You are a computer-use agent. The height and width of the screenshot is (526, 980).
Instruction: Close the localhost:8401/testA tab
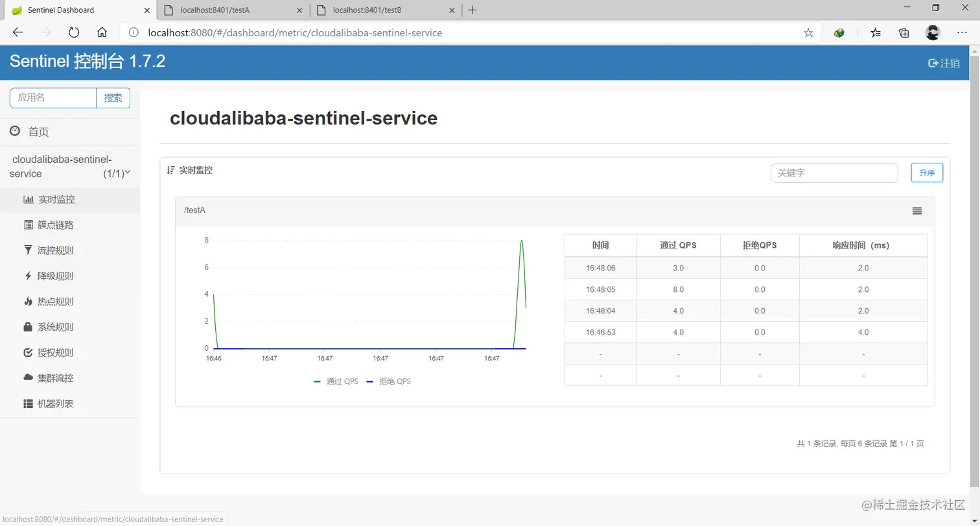tap(299, 10)
